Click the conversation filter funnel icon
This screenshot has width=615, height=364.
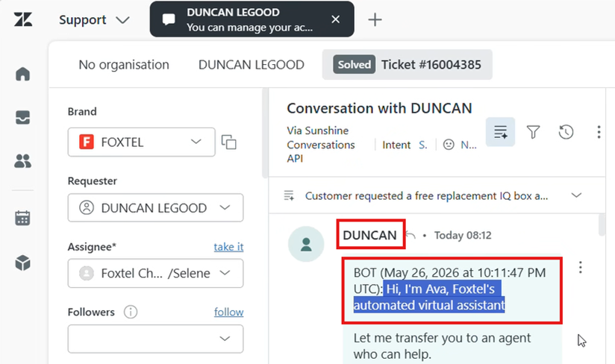[533, 132]
